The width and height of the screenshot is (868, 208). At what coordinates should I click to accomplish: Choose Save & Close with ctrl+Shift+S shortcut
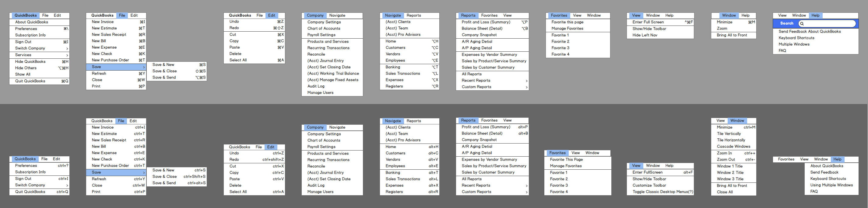pos(177,177)
